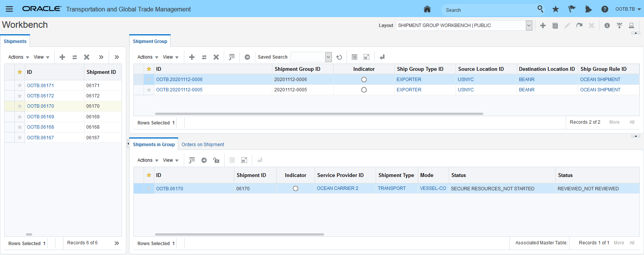Add new shipment in Shipments panel toolbar

[x=62, y=57]
